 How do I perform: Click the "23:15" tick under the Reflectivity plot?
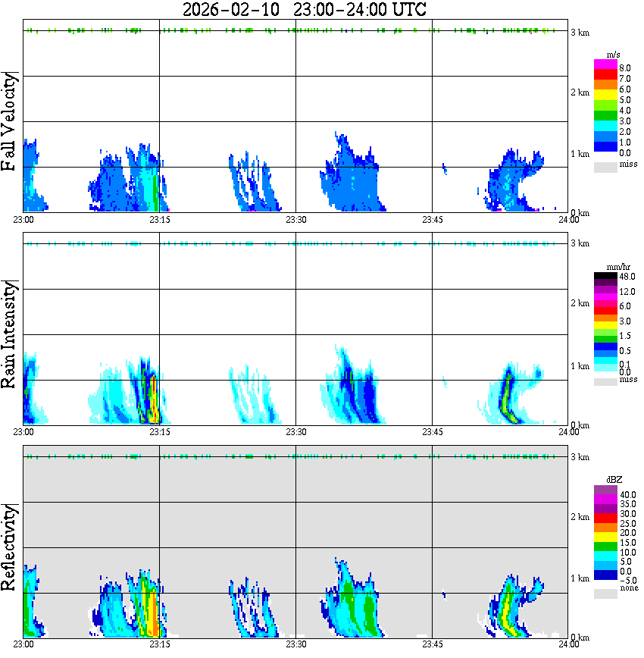160,644
